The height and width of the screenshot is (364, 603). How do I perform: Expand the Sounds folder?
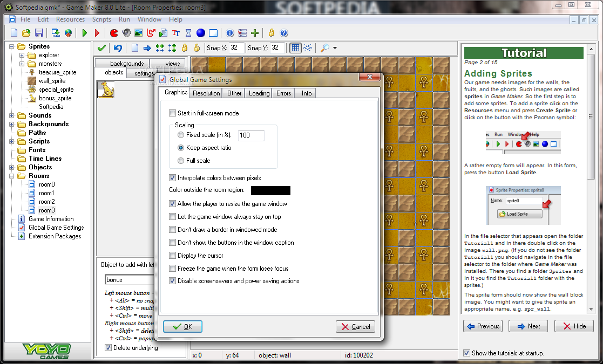[x=11, y=115]
